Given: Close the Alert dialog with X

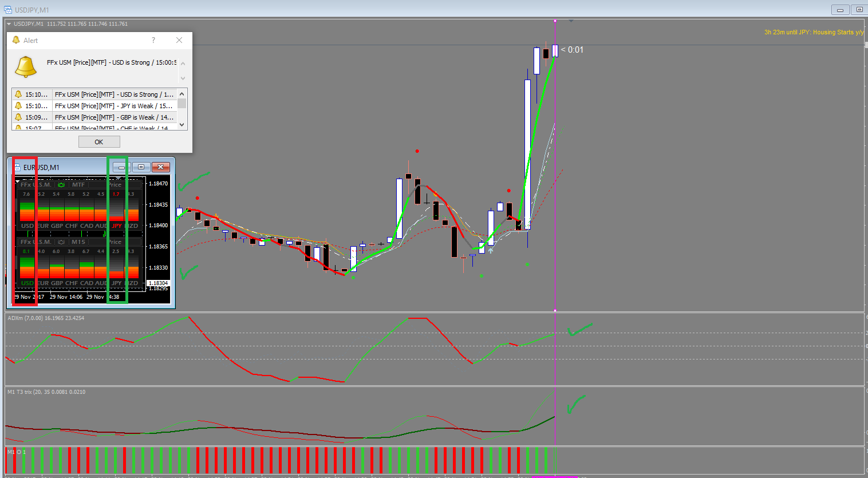Looking at the screenshot, I should (x=179, y=40).
